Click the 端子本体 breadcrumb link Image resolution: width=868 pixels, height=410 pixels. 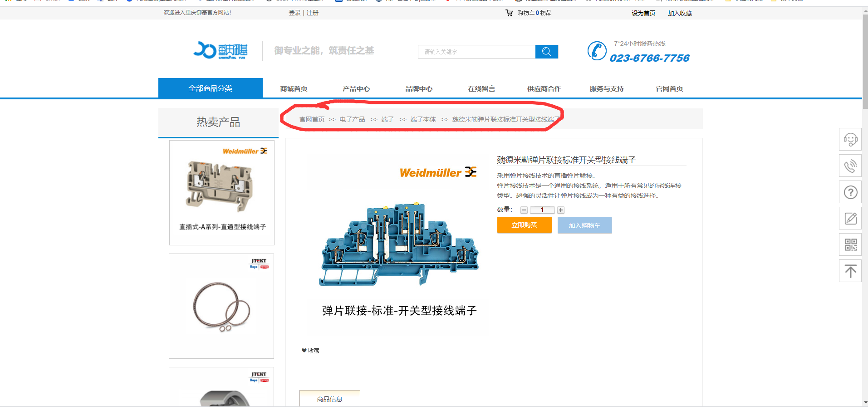pos(423,119)
